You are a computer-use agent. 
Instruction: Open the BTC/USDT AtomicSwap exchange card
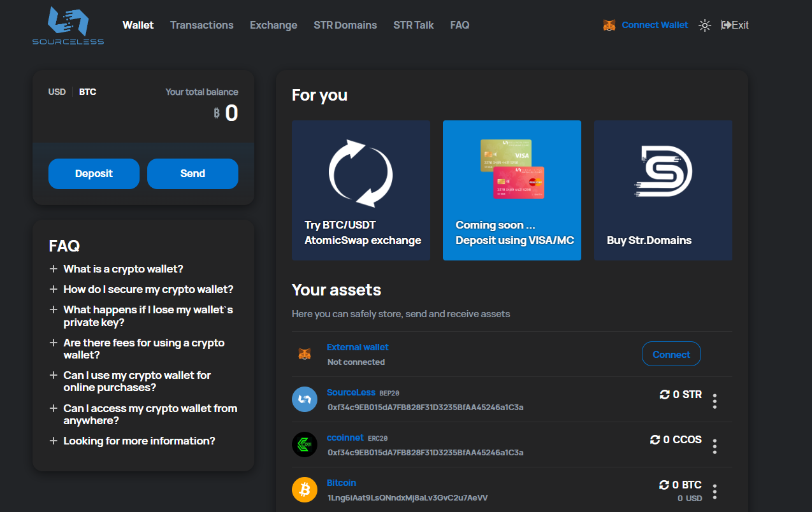(361, 190)
